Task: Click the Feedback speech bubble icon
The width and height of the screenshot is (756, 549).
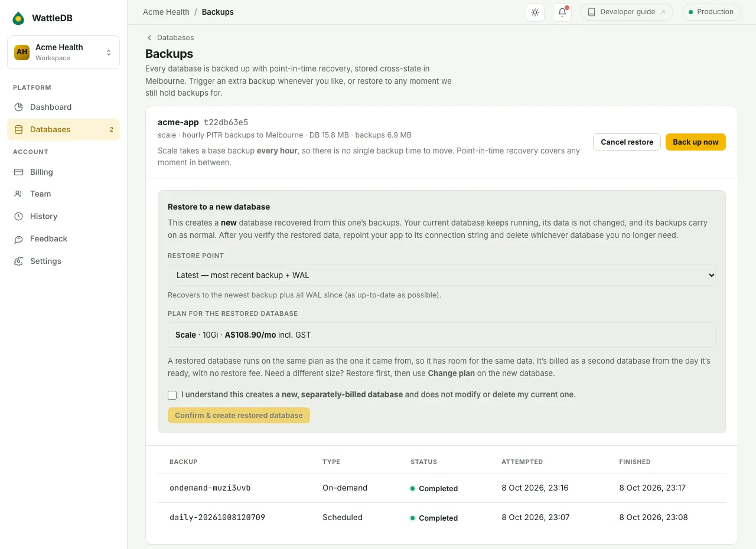Action: (19, 238)
